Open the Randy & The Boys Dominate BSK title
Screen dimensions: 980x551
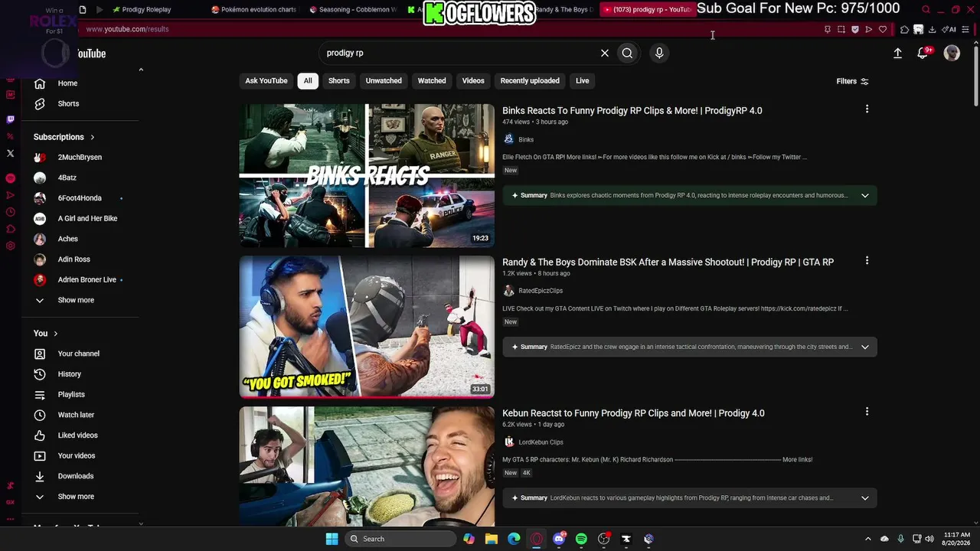pyautogui.click(x=668, y=262)
